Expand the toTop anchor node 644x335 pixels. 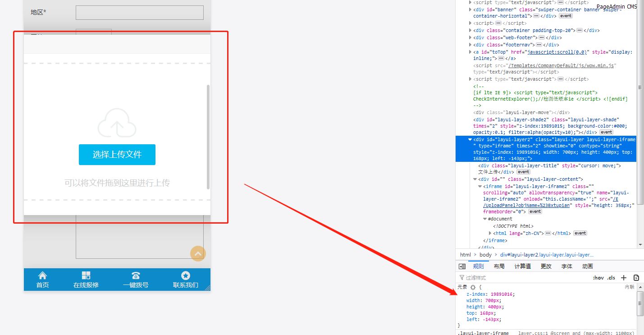[470, 52]
